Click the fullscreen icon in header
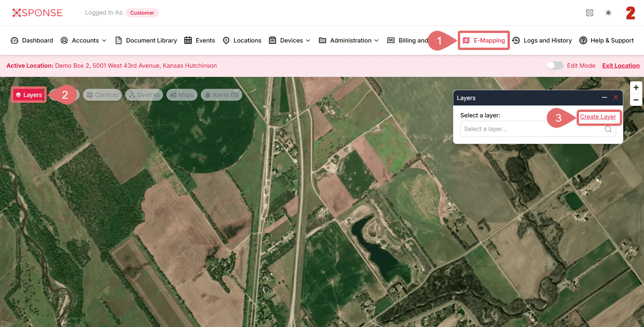Image resolution: width=644 pixels, height=327 pixels. 590,13
